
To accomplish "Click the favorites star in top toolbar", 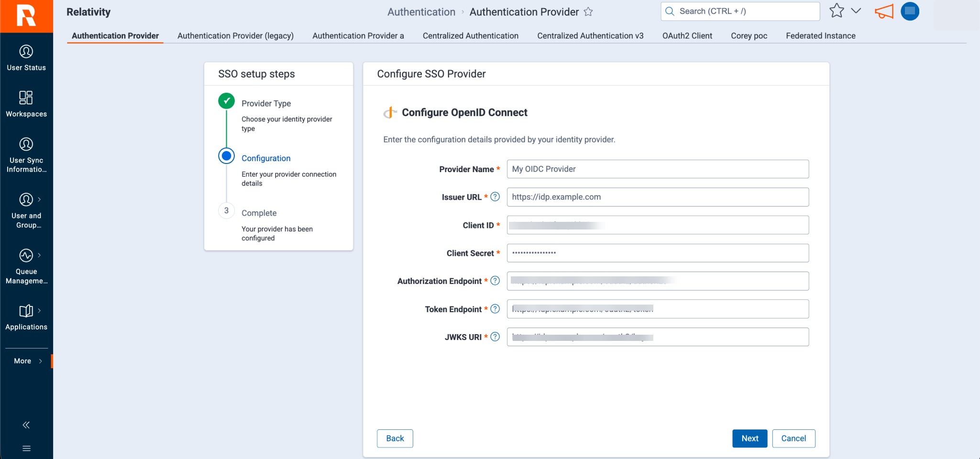I will click(x=837, y=11).
